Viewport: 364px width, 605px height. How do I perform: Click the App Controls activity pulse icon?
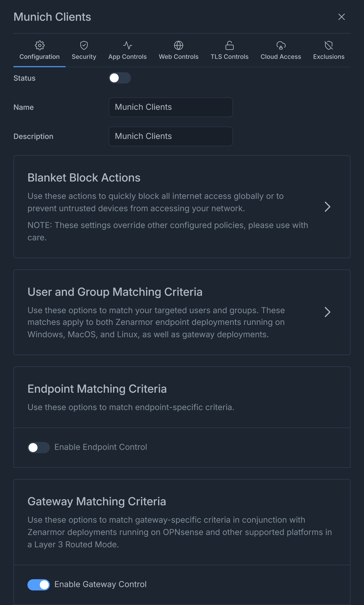click(128, 45)
